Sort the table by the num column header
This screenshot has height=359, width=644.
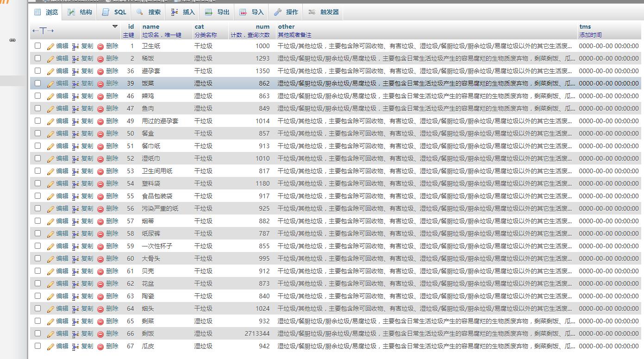[x=263, y=26]
